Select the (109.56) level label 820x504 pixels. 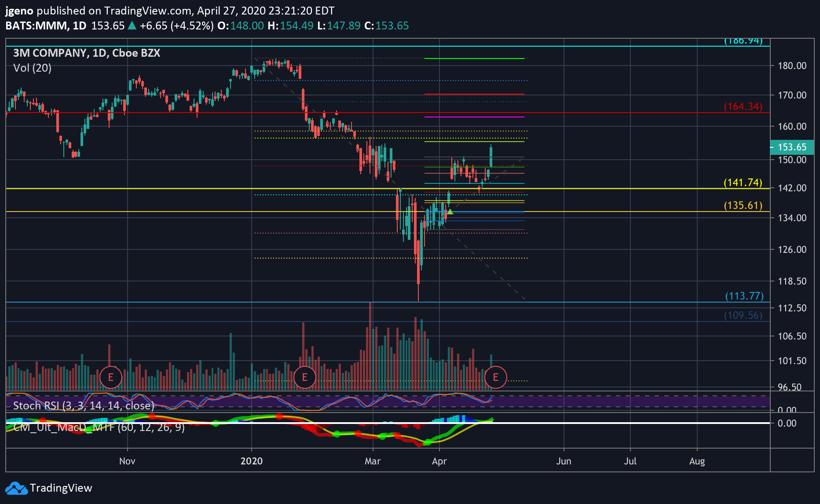coord(743,315)
